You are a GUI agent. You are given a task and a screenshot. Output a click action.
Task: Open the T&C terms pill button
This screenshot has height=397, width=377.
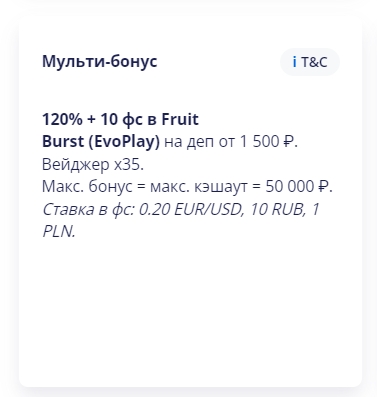[x=310, y=62]
